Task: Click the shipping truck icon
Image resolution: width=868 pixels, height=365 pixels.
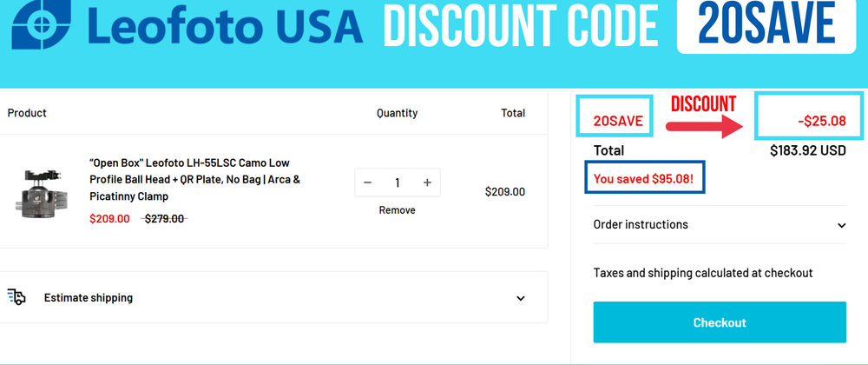Action: (x=16, y=297)
